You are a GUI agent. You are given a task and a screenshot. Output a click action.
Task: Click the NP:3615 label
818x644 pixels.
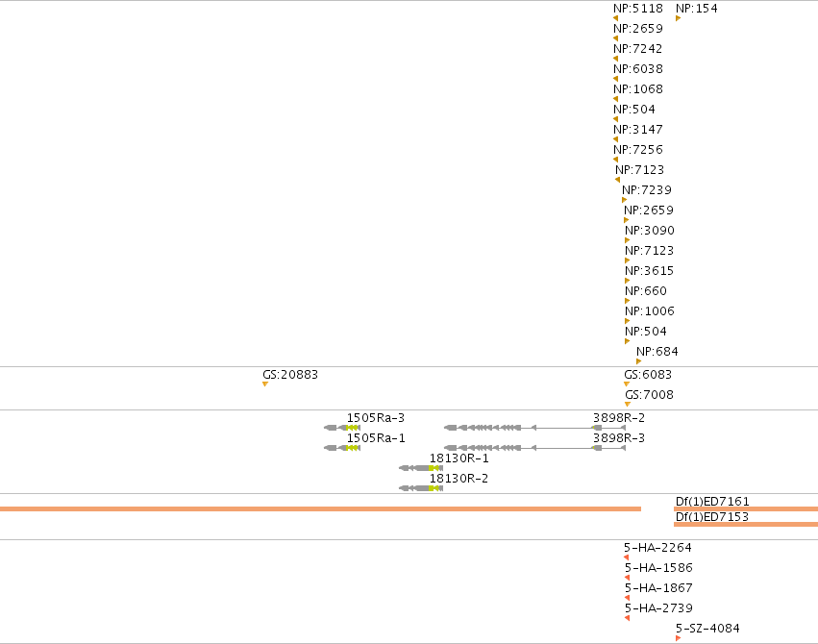point(650,271)
